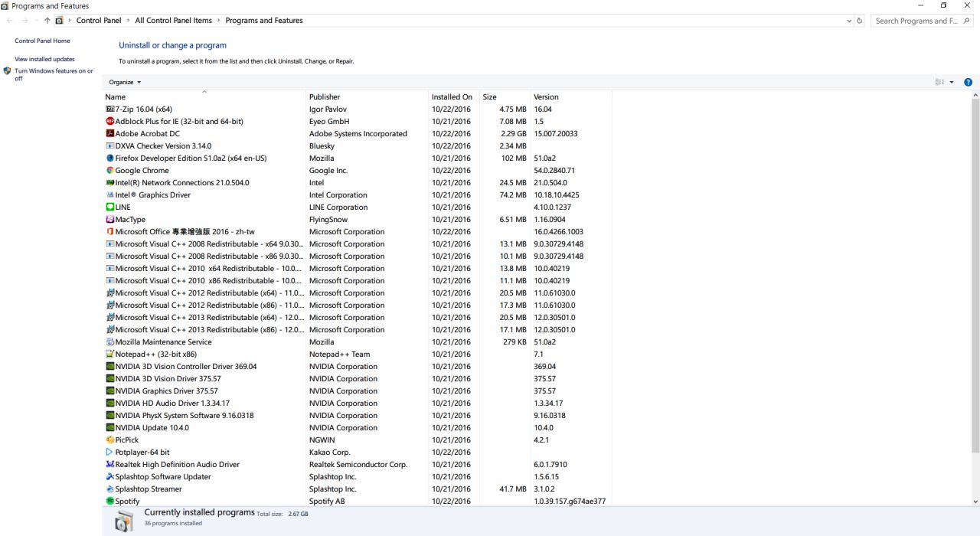Image resolution: width=980 pixels, height=536 pixels.
Task: Click the LINE app icon
Action: tap(109, 208)
